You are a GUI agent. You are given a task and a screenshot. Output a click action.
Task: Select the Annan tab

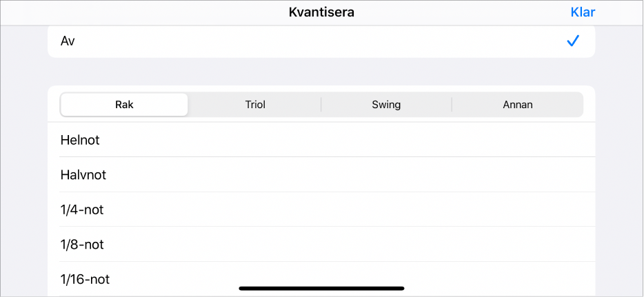(517, 105)
